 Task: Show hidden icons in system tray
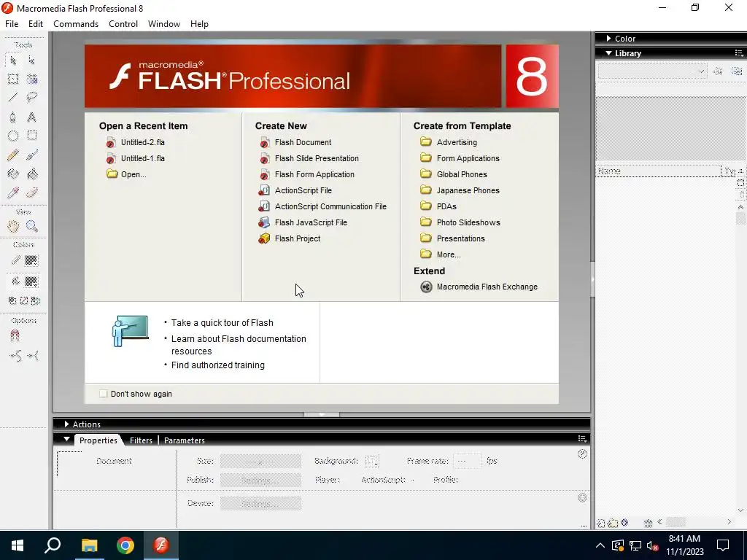tap(600, 545)
